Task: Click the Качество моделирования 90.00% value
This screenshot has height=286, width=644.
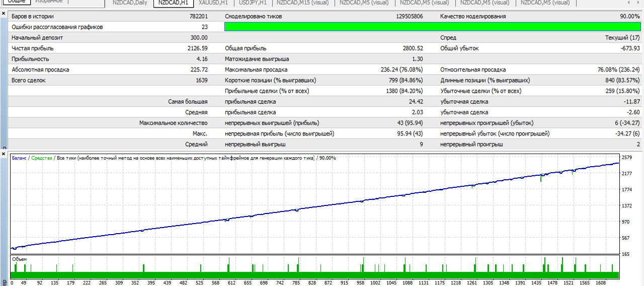Action: coord(629,17)
